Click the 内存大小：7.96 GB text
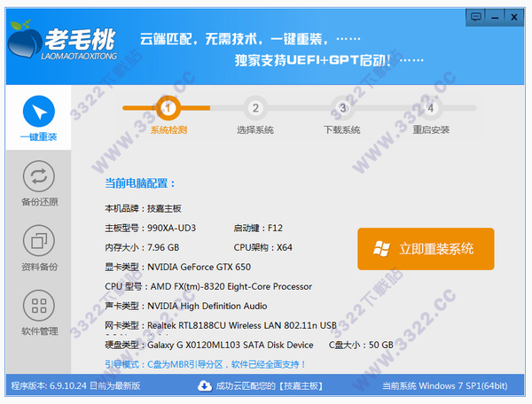This screenshot has height=404, width=532. tap(142, 247)
